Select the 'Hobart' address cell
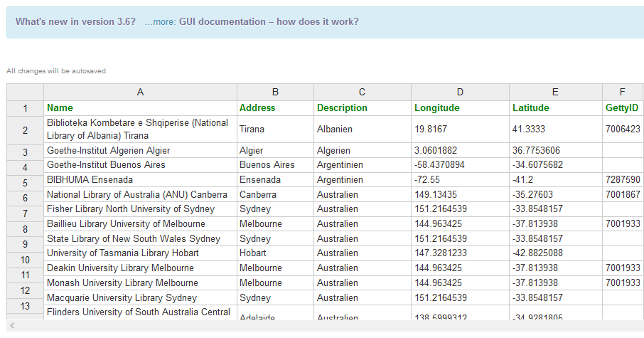Image resolution: width=644 pixels, height=338 pixels. click(275, 253)
